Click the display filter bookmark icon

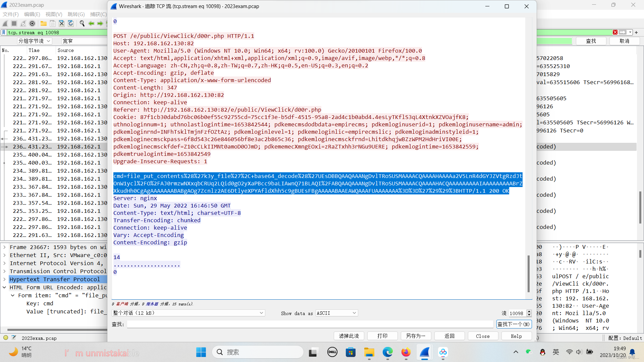coord(4,33)
